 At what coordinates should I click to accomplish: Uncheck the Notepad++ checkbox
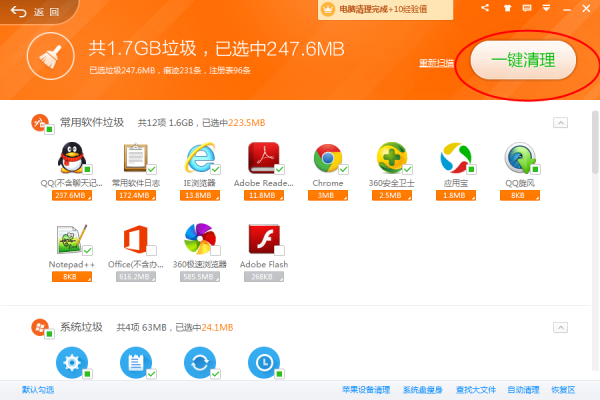(x=88, y=251)
